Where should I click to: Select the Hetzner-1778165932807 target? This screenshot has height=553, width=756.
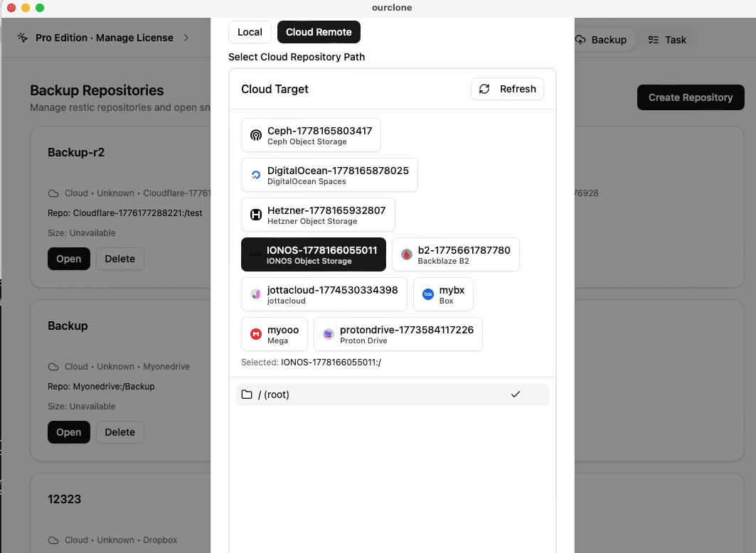318,215
